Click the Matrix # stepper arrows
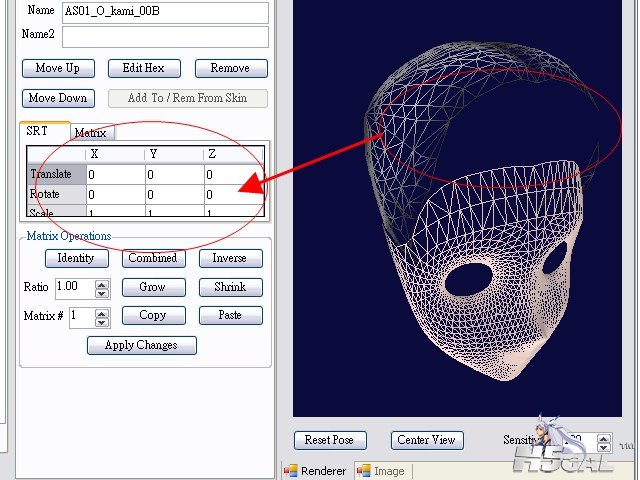This screenshot has height=480, width=640. (102, 317)
